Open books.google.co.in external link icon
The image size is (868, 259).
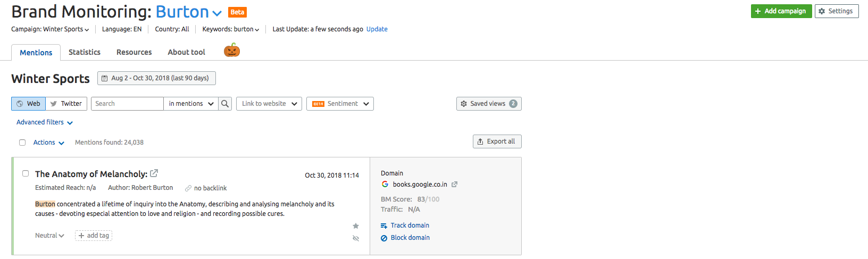(x=454, y=185)
